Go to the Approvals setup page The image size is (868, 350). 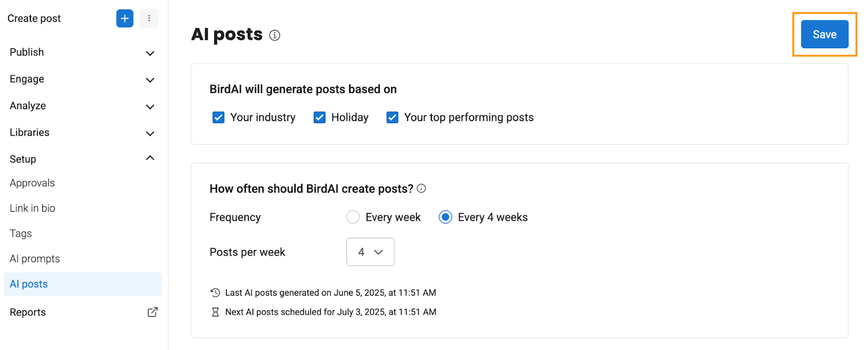click(32, 183)
